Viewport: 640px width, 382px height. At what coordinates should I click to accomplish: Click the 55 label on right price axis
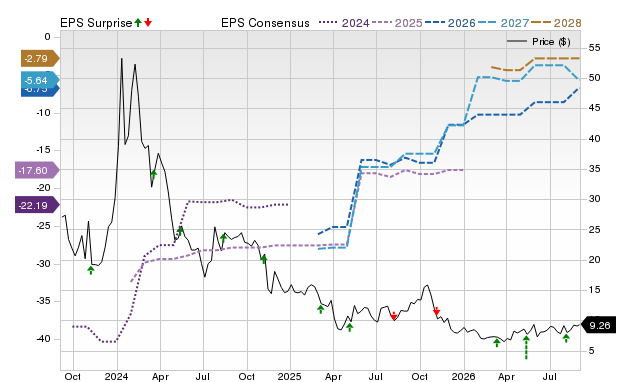(x=594, y=48)
